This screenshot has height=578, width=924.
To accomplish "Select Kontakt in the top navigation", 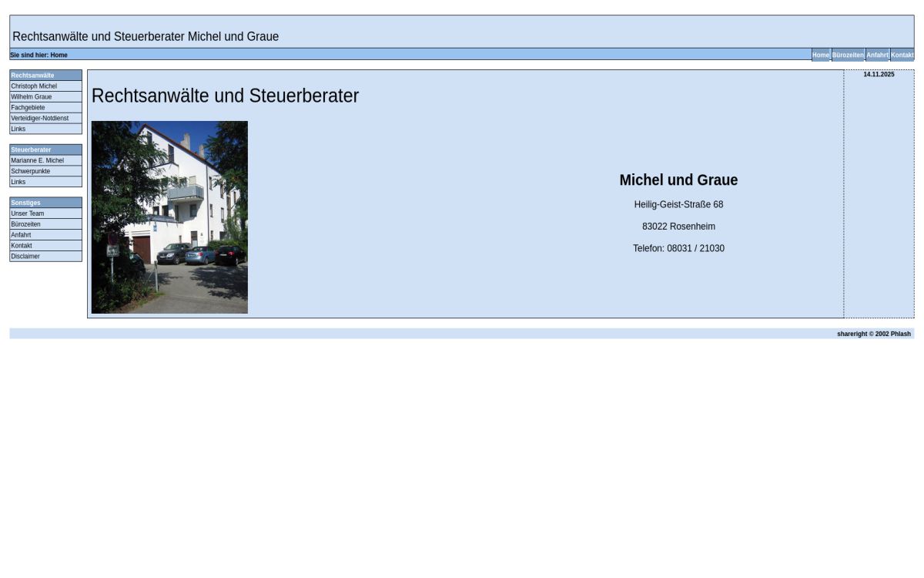I will tap(902, 55).
